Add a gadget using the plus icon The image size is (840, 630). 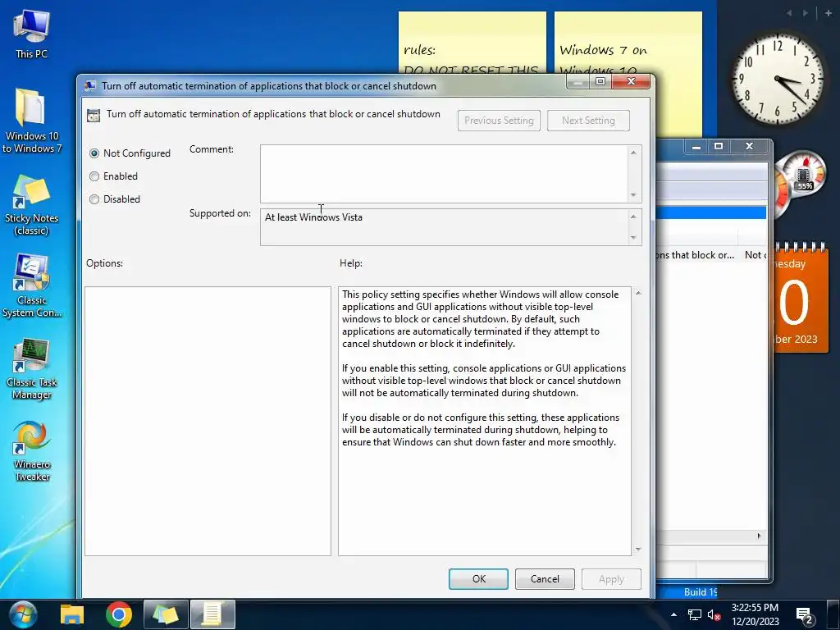coord(828,13)
